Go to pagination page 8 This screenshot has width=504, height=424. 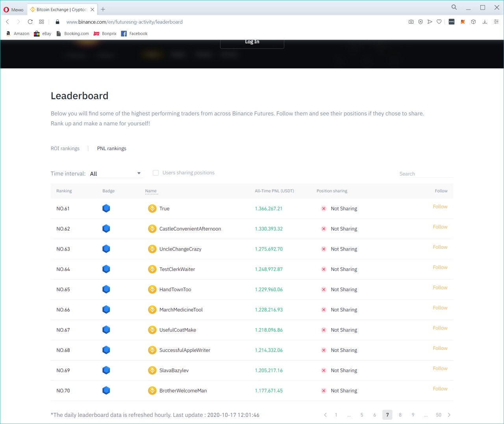click(400, 415)
